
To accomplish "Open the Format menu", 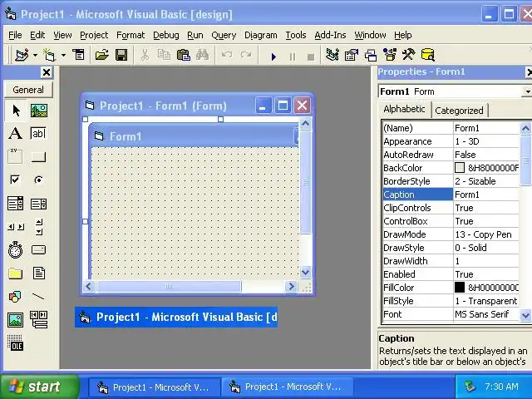I will (x=131, y=35).
